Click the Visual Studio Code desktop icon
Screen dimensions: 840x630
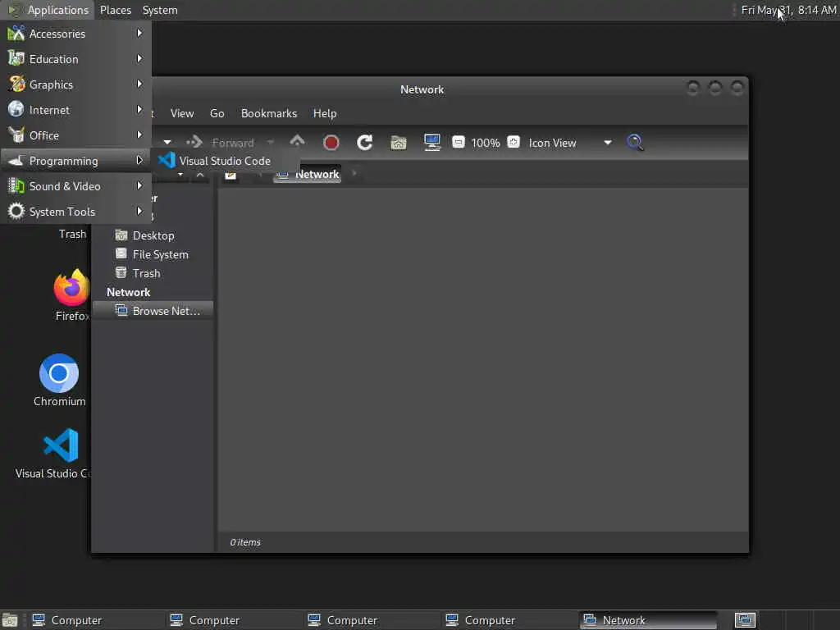pos(61,445)
